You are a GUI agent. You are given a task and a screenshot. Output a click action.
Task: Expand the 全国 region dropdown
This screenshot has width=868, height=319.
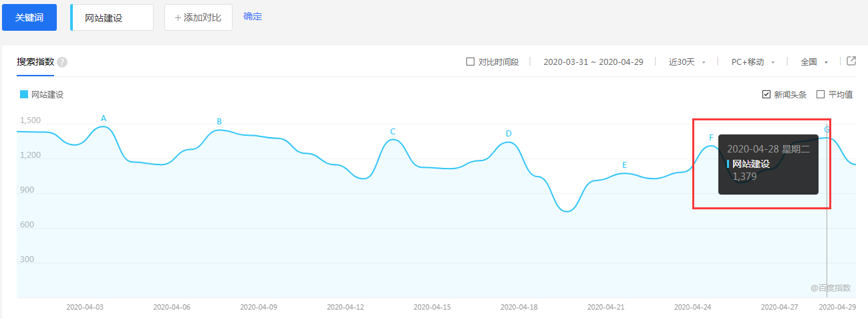814,62
